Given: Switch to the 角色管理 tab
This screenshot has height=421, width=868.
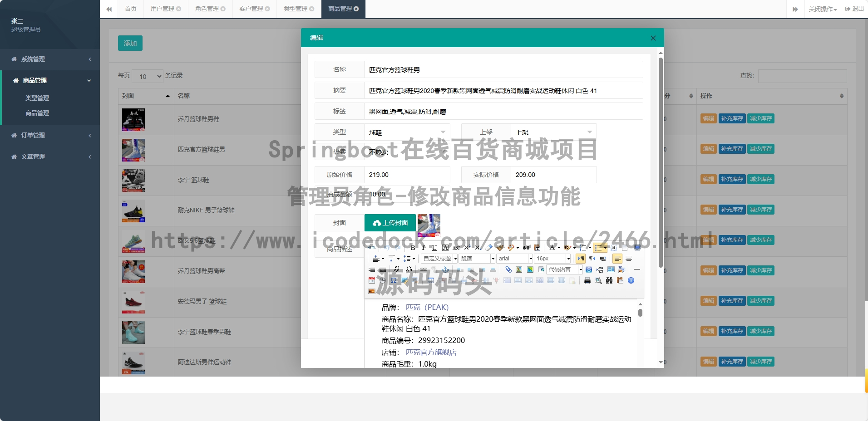Looking at the screenshot, I should [x=210, y=9].
